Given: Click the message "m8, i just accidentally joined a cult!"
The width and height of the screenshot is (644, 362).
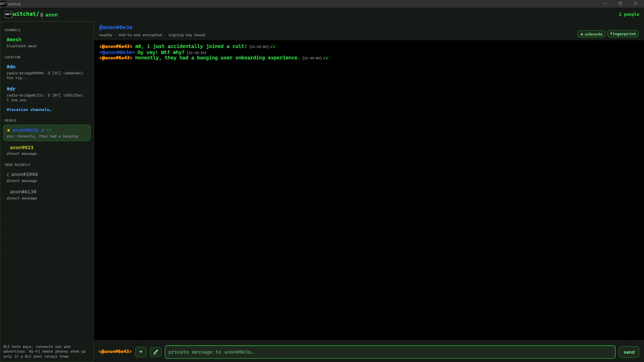Looking at the screenshot, I should pos(191,46).
